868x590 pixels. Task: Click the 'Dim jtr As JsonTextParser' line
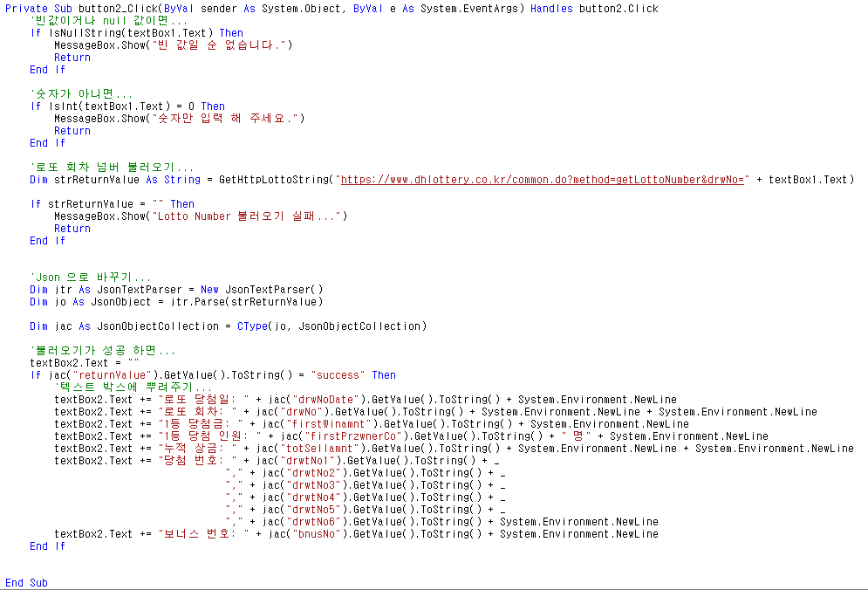coord(176,289)
